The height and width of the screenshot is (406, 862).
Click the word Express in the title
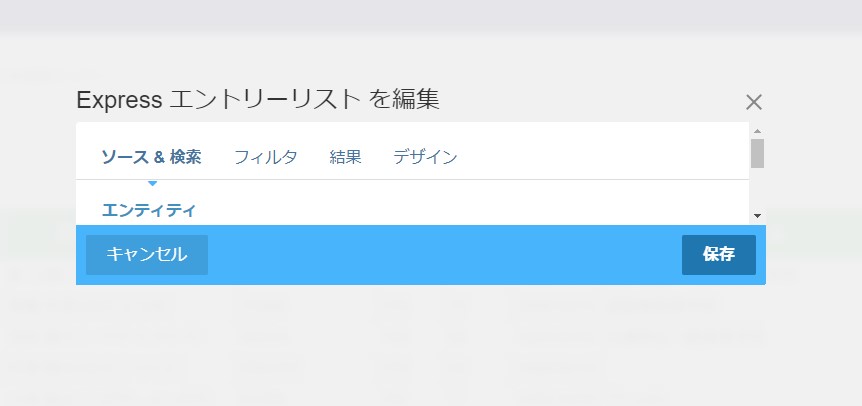[x=119, y=101]
